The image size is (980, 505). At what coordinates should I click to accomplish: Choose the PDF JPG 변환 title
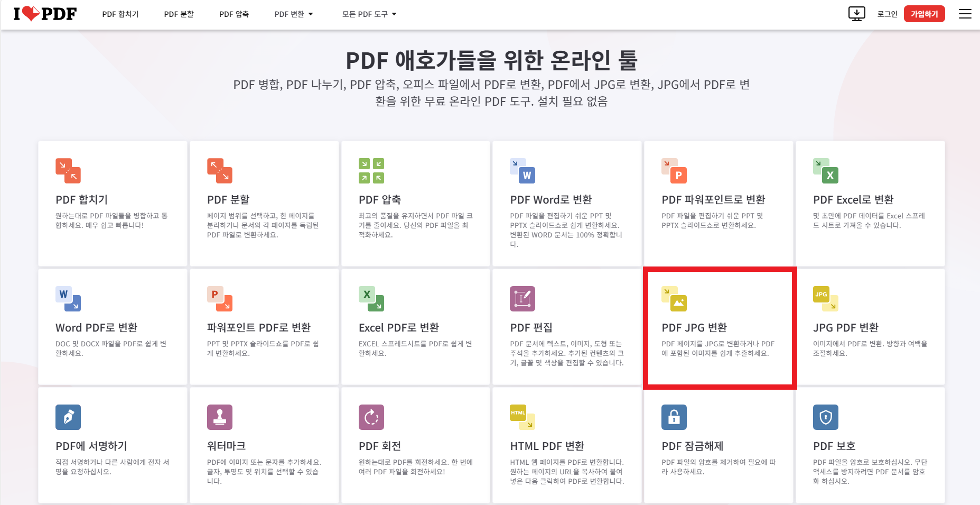(x=694, y=328)
